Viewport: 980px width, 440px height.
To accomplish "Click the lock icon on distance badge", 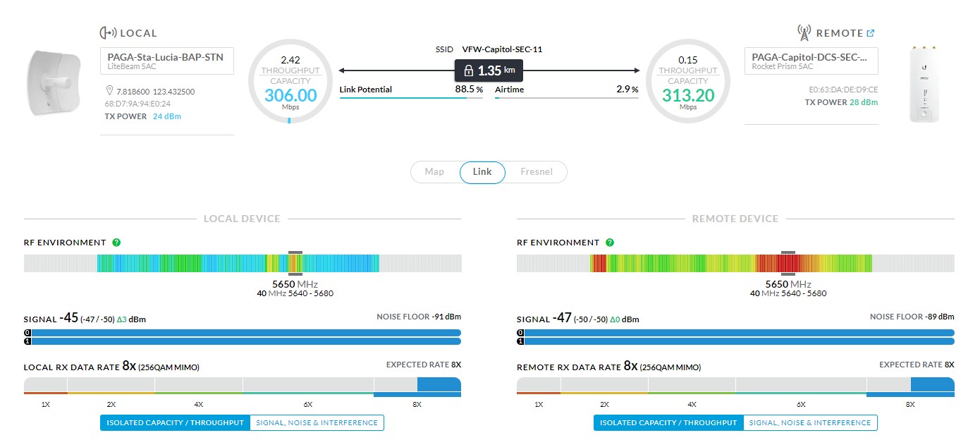I will point(468,71).
